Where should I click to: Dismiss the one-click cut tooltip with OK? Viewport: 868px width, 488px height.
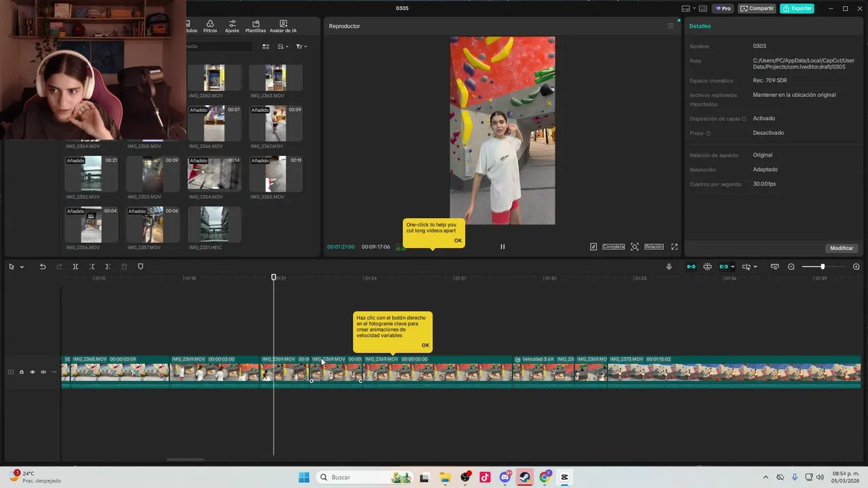(458, 240)
